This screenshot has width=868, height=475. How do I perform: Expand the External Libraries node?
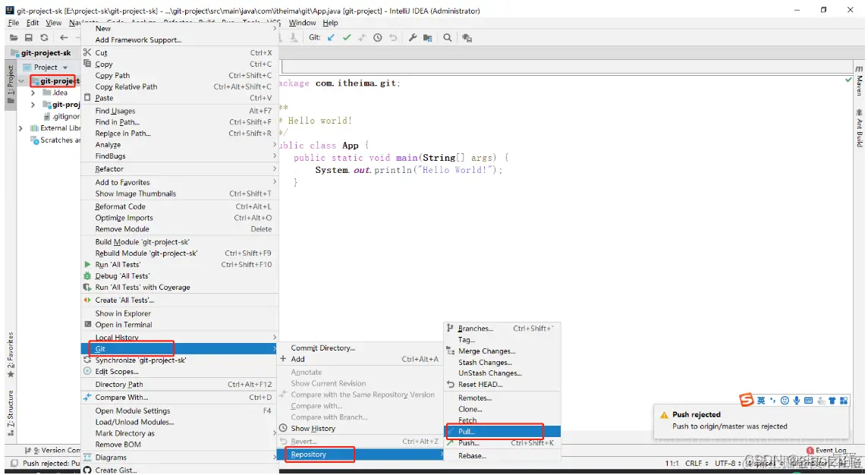pos(21,128)
